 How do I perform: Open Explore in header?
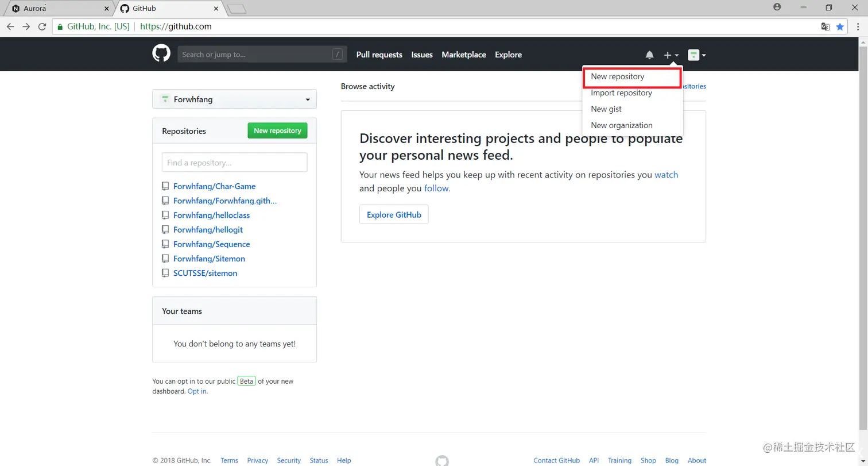click(x=509, y=55)
